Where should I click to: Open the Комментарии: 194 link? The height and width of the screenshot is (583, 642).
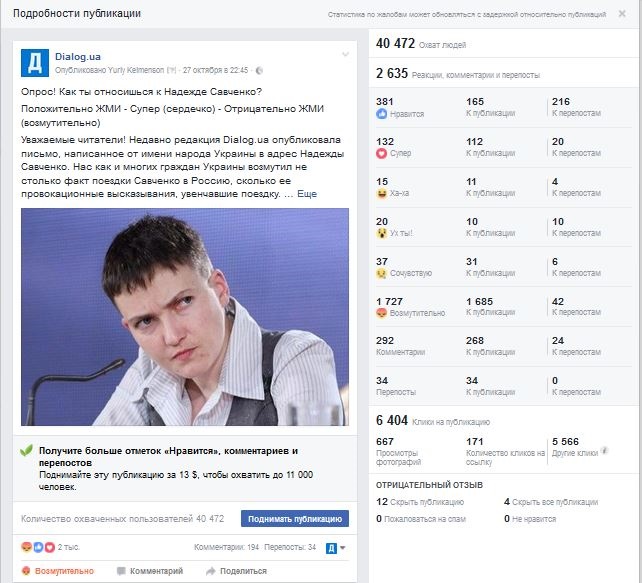pyautogui.click(x=226, y=547)
